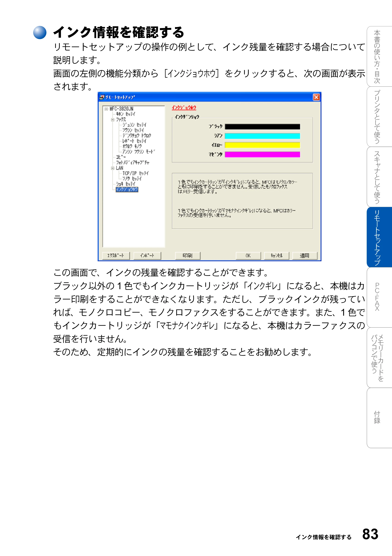The height and width of the screenshot is (556, 392).
Task: Select オウヨウ キノウ tree item
Action: pos(132,146)
